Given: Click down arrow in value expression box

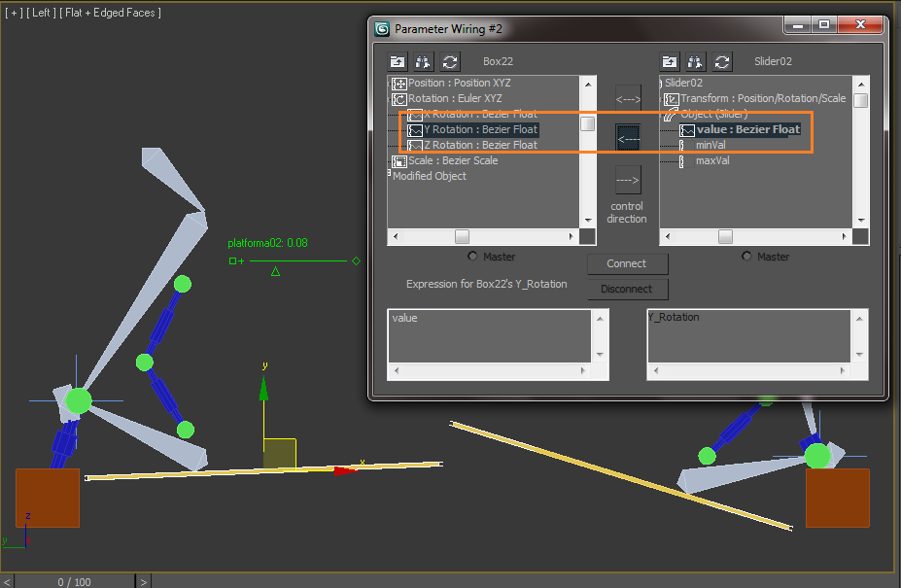Looking at the screenshot, I should click(600, 355).
